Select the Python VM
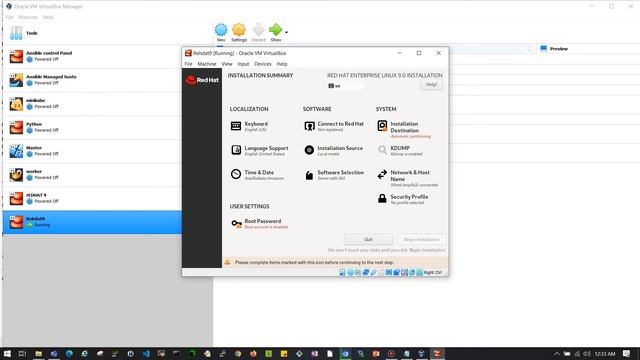The width and height of the screenshot is (640, 360). click(x=92, y=127)
